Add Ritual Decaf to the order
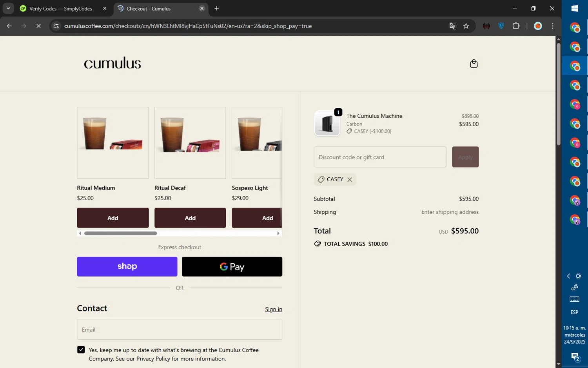The image size is (588, 368). tap(190, 218)
